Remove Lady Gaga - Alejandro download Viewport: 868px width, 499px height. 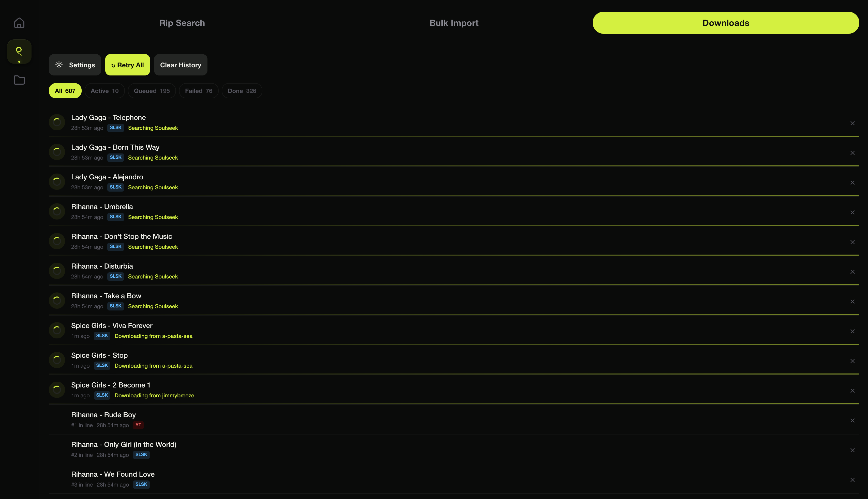point(852,183)
